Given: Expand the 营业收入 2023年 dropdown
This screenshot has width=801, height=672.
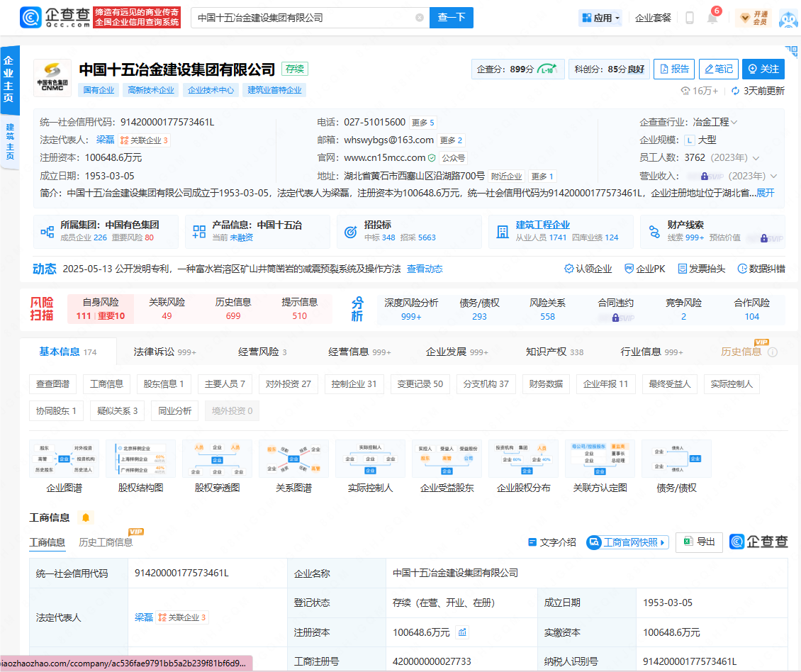Looking at the screenshot, I should tap(773, 177).
